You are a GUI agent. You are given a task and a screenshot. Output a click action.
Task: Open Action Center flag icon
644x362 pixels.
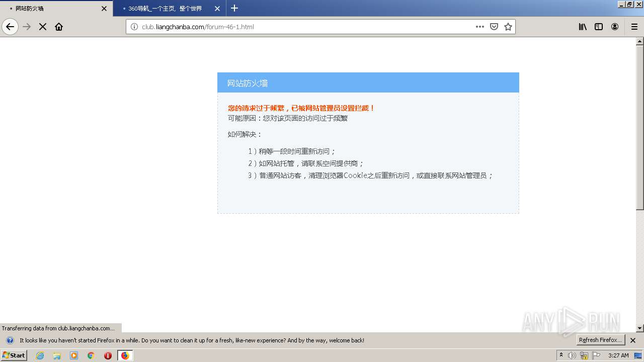click(596, 355)
